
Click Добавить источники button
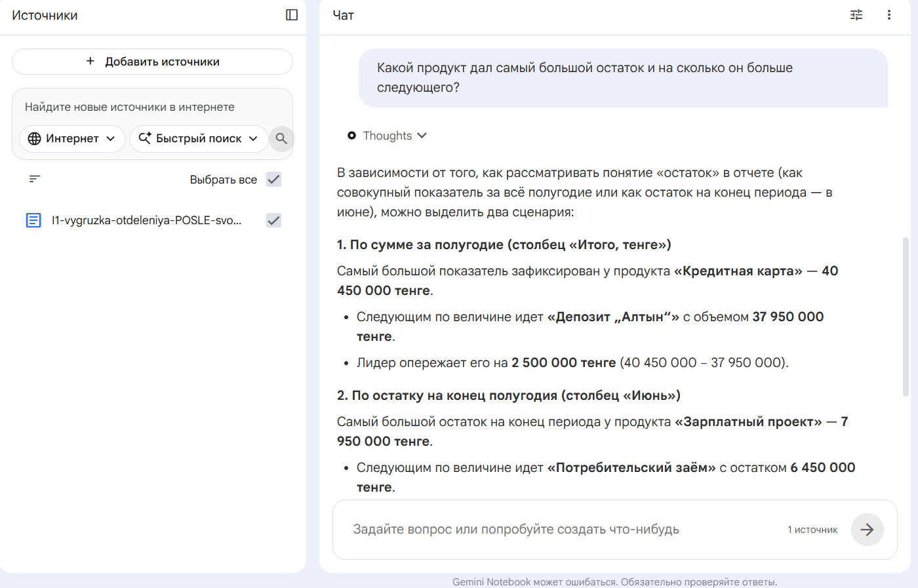[x=152, y=62]
